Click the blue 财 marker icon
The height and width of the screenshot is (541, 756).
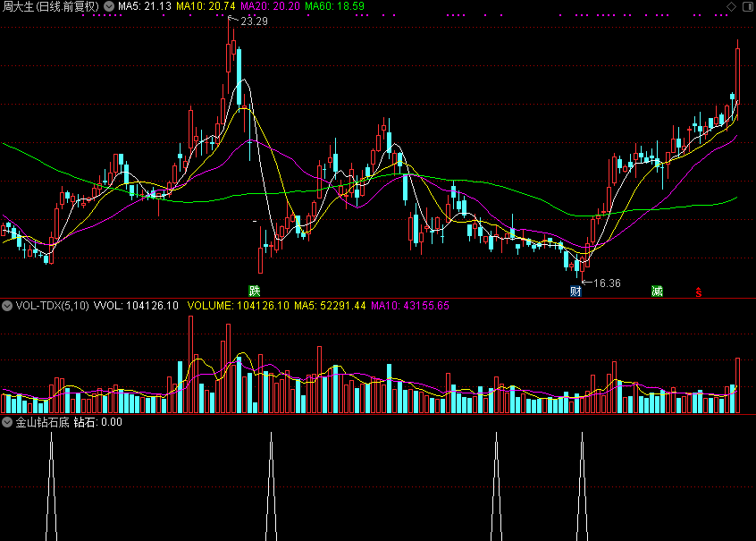pyautogui.click(x=575, y=291)
